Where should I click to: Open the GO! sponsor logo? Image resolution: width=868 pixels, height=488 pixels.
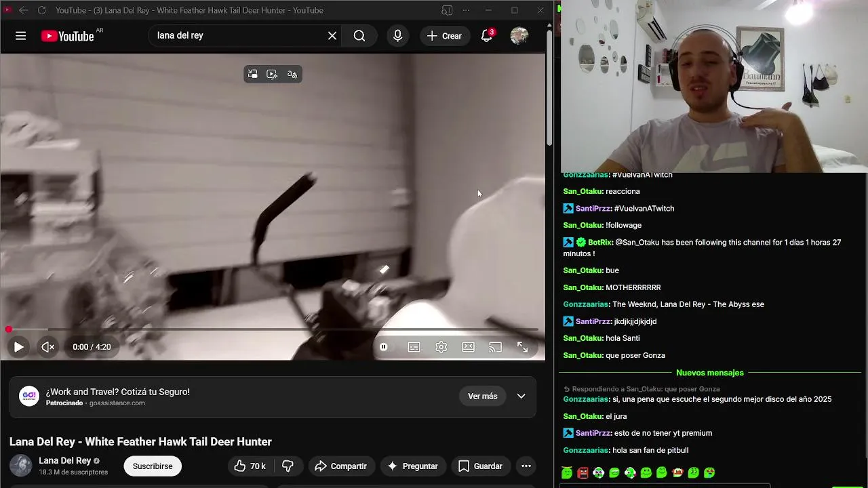28,396
